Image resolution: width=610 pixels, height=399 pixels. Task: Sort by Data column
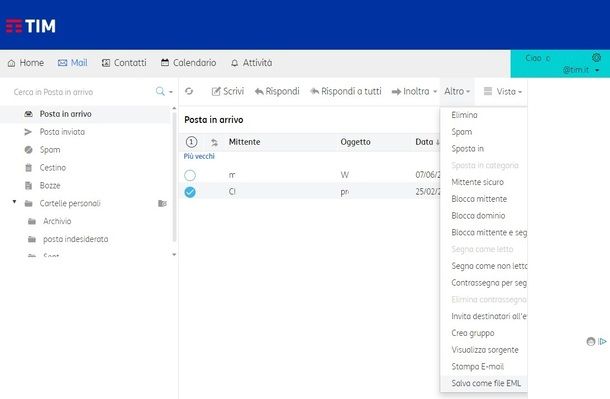pyautogui.click(x=427, y=142)
